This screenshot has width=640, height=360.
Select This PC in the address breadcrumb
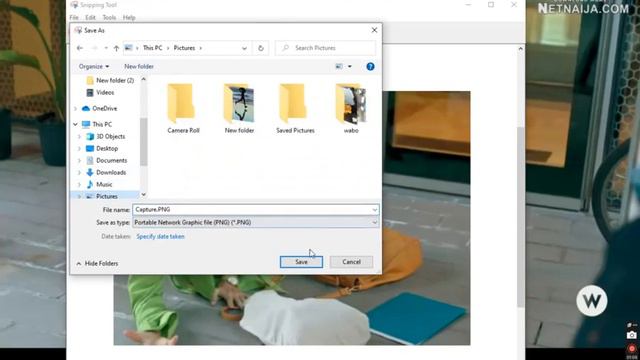(x=152, y=48)
